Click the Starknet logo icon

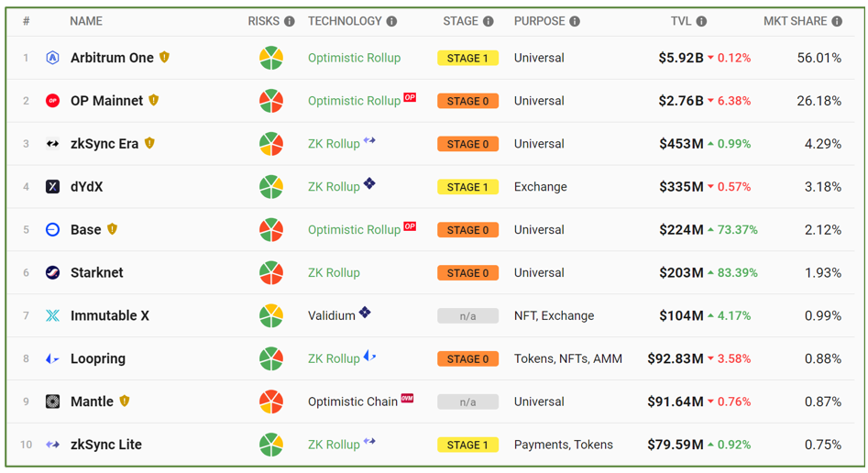coord(52,272)
